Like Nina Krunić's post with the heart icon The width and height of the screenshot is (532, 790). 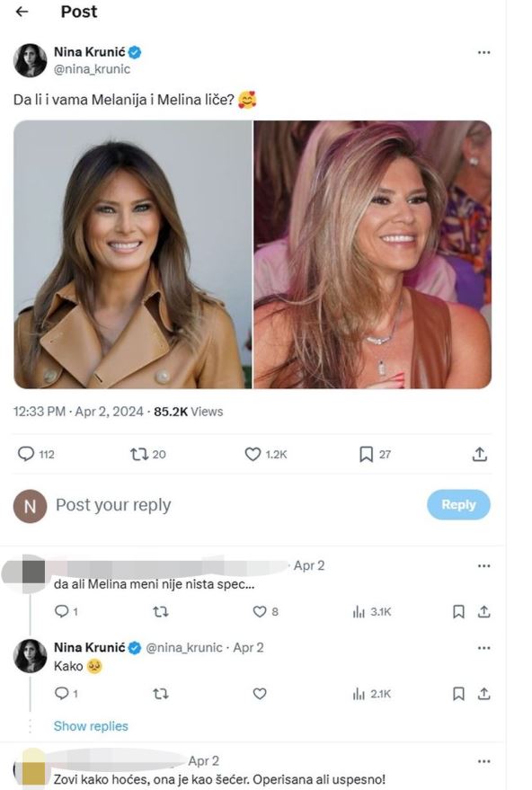pyautogui.click(x=253, y=455)
